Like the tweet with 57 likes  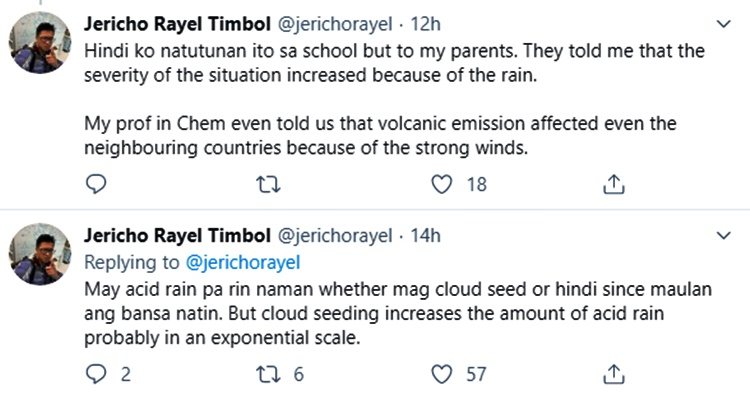coord(441,374)
